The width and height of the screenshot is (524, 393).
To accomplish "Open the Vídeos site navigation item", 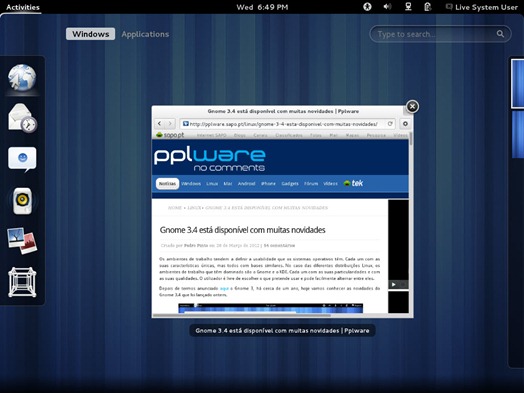I will (x=330, y=183).
